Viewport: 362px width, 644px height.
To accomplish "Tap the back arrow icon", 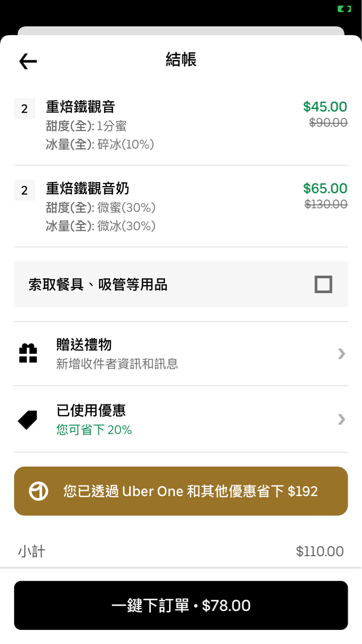I will (x=28, y=61).
